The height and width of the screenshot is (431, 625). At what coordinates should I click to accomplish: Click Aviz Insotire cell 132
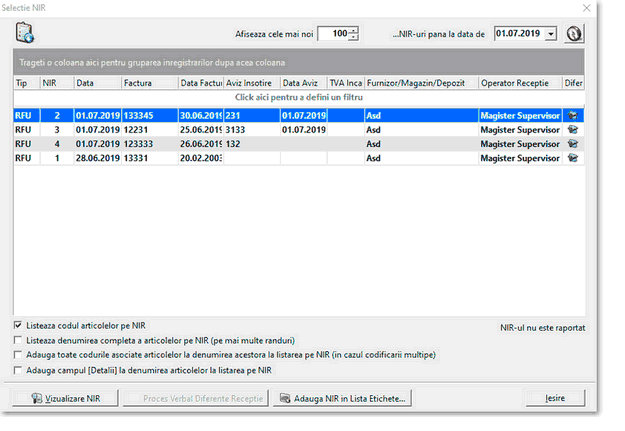tap(252, 144)
